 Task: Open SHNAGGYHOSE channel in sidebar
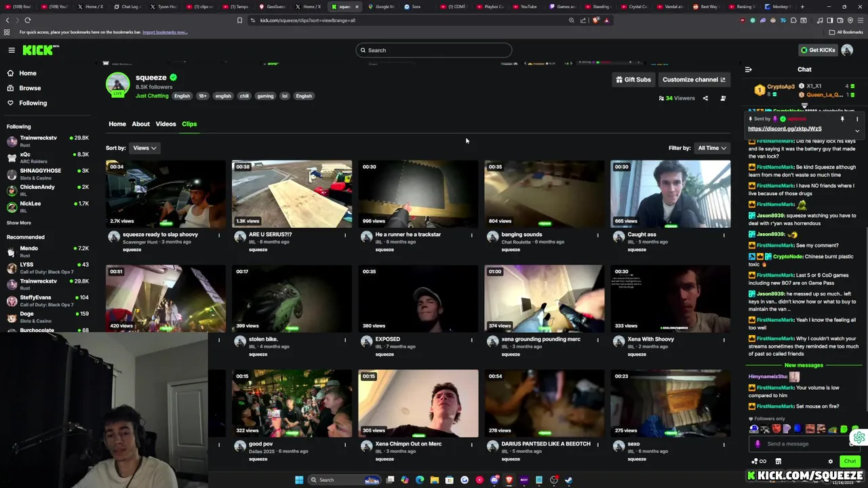click(x=47, y=174)
